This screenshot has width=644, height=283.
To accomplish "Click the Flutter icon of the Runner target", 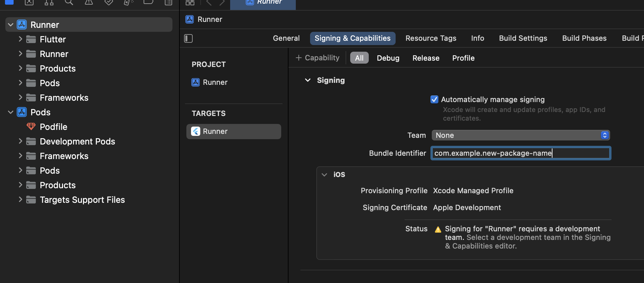I will [196, 131].
